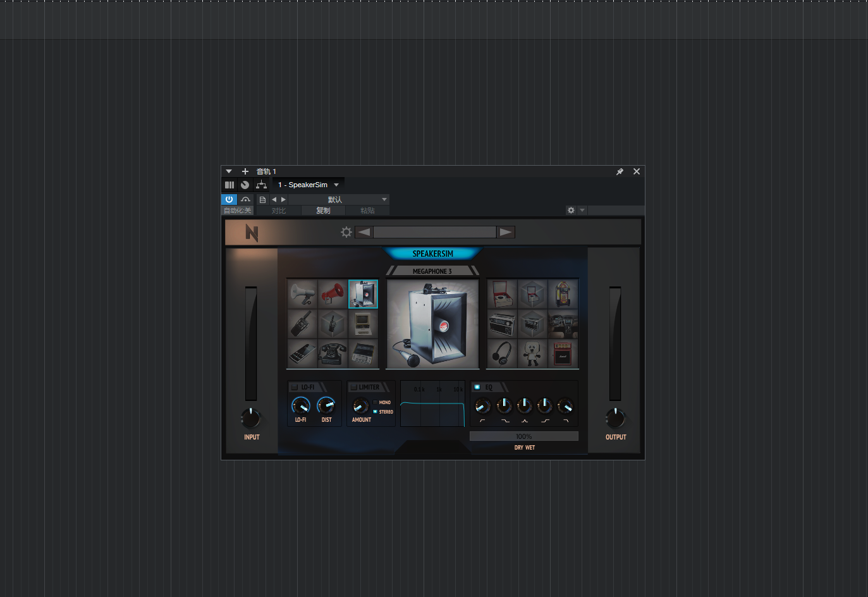This screenshot has height=597, width=868.
Task: Toggle 自动化:关 automation setting
Action: coord(237,210)
